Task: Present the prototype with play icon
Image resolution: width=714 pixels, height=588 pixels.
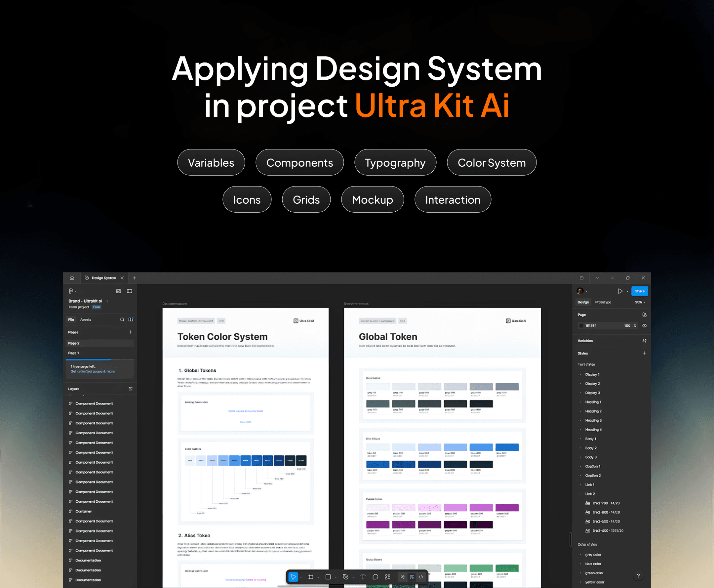Action: (620, 291)
